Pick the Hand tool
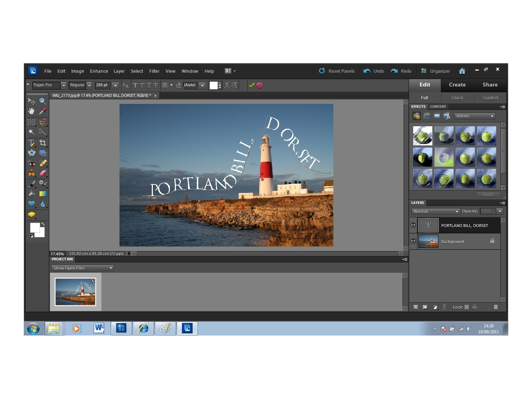Image resolution: width=532 pixels, height=399 pixels. click(32, 111)
